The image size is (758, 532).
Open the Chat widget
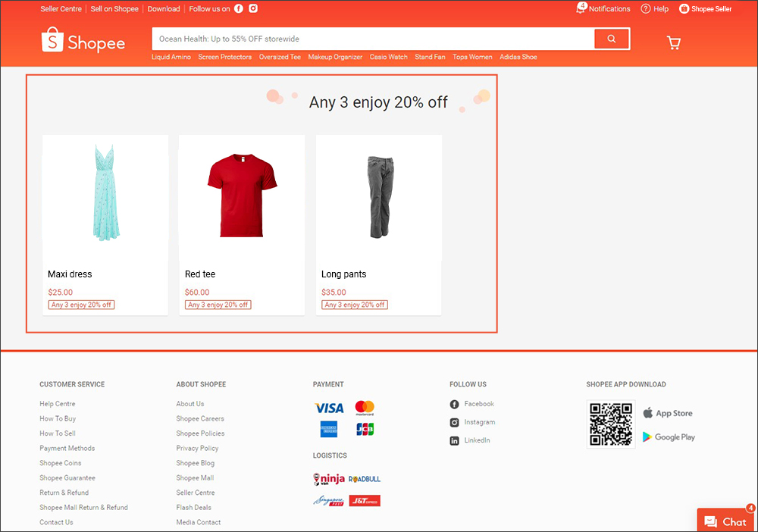(x=725, y=521)
